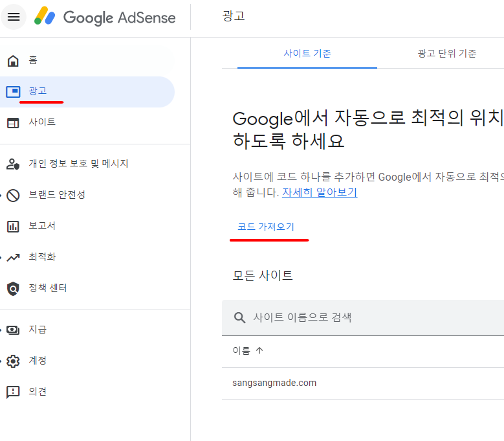Expand 계정 menu item
Screen dimensions: 504x441
point(87,361)
